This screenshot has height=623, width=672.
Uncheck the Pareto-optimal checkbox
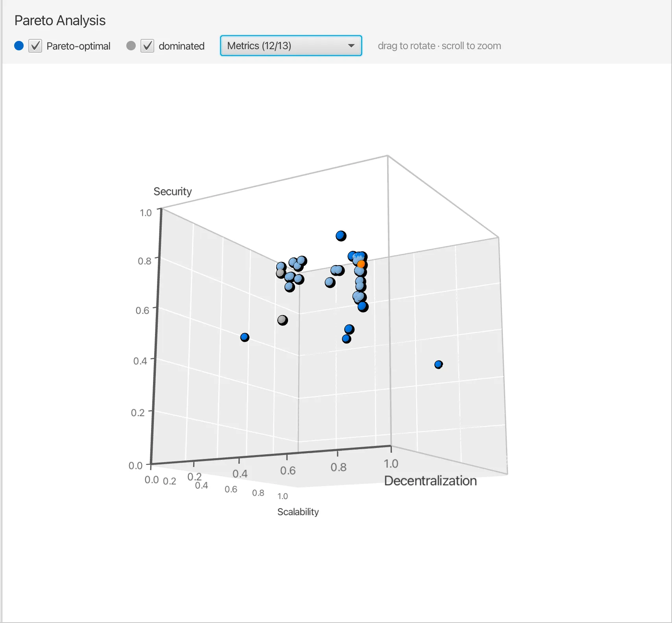click(35, 46)
